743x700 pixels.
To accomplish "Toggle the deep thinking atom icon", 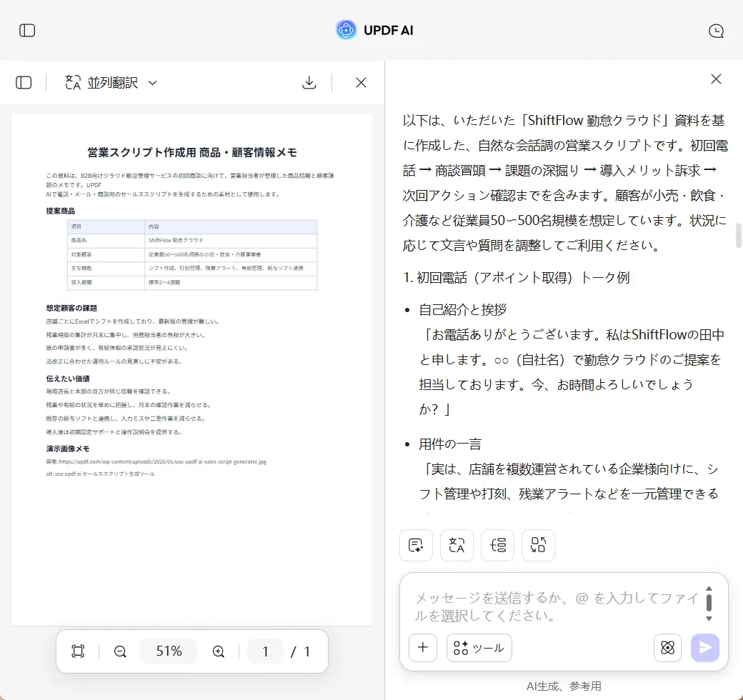I will pyautogui.click(x=668, y=647).
